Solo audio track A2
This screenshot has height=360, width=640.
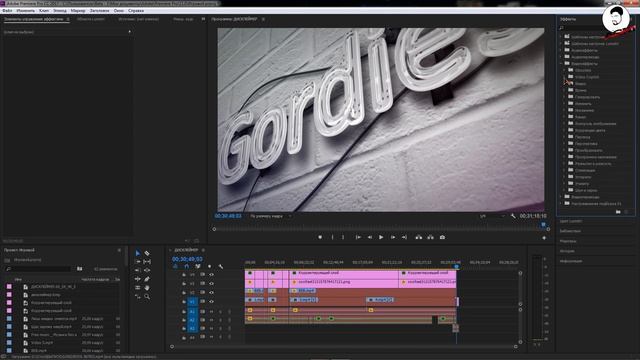tap(220, 320)
